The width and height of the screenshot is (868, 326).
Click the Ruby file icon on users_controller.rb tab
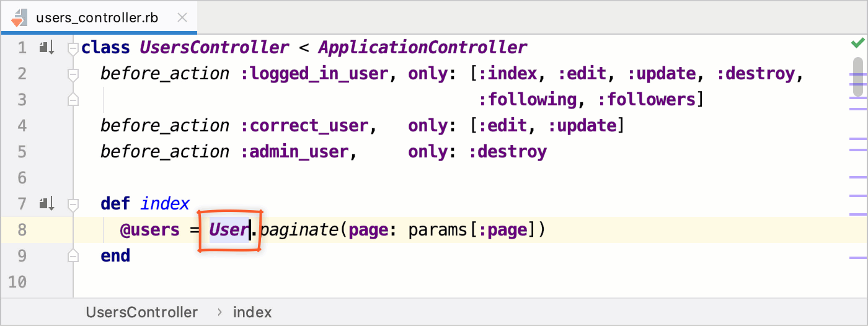18,17
